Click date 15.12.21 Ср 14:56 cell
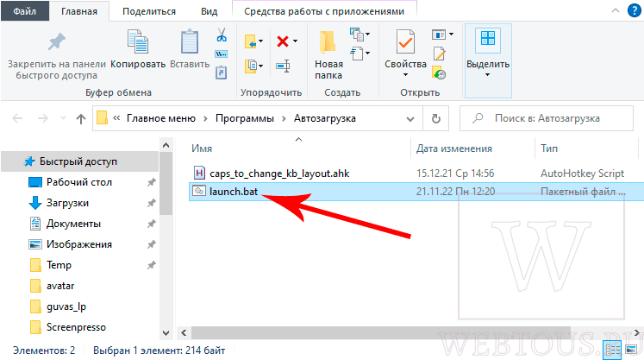 click(455, 174)
